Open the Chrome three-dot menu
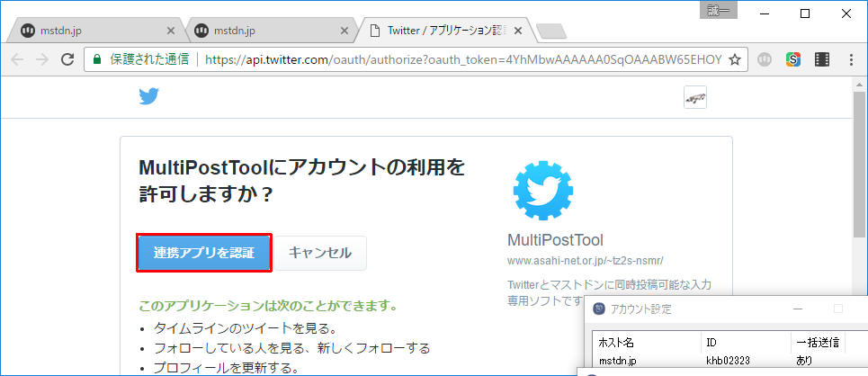 [x=852, y=59]
